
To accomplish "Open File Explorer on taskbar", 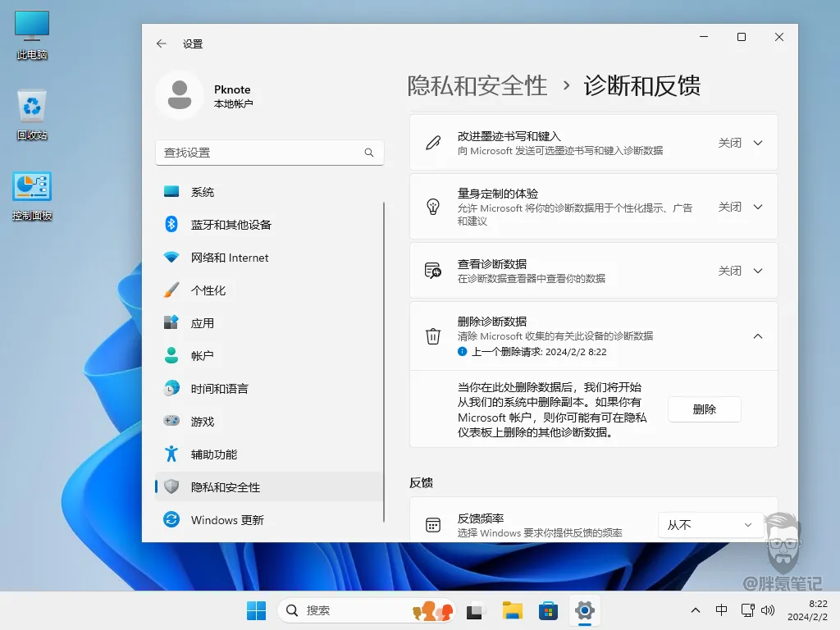I will pyautogui.click(x=512, y=610).
